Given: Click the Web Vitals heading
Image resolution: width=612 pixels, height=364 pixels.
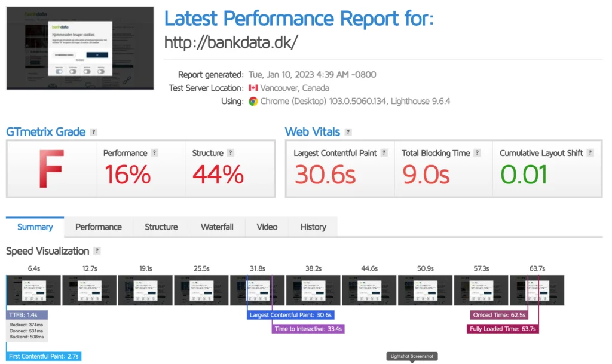Looking at the screenshot, I should [312, 132].
